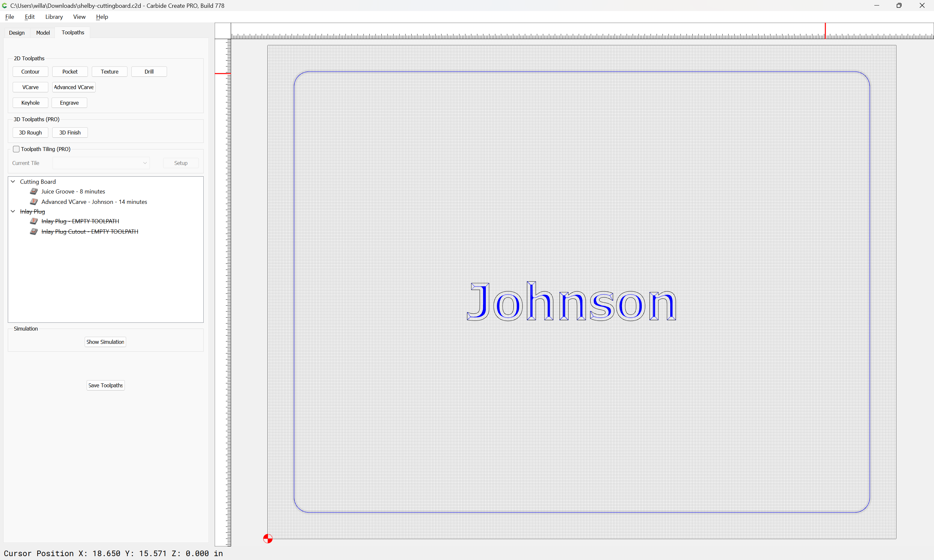Click the tiling Setup button
934x560 pixels.
181,163
